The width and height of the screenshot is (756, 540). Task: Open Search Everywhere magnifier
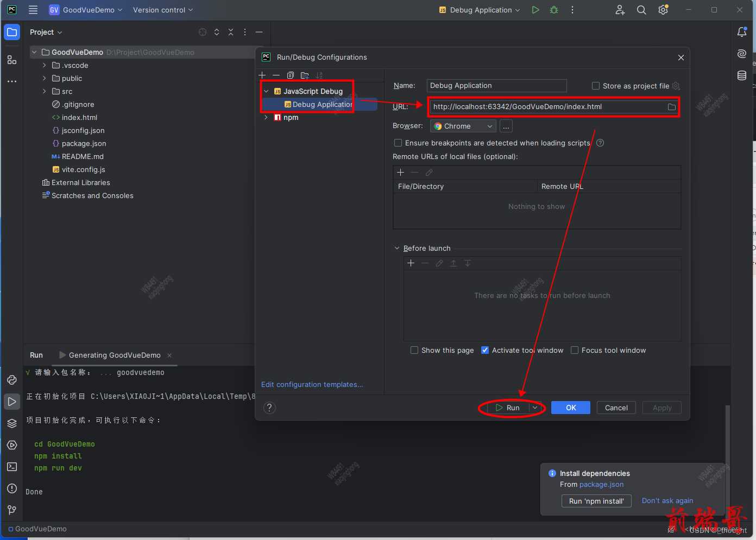[x=641, y=10]
